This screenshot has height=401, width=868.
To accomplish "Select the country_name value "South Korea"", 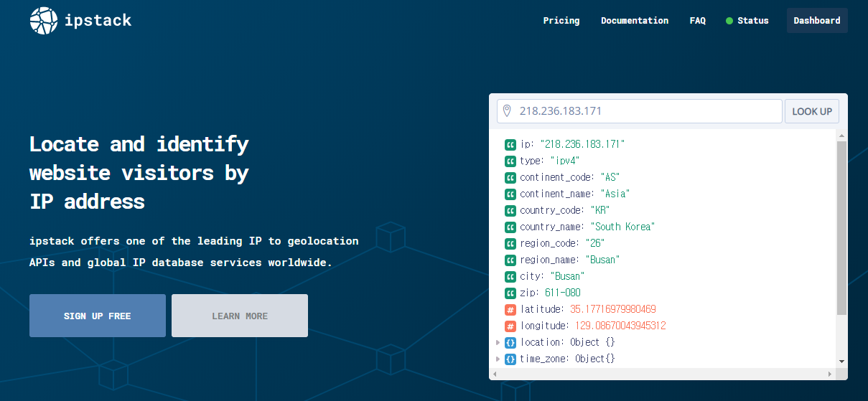I will tap(623, 227).
